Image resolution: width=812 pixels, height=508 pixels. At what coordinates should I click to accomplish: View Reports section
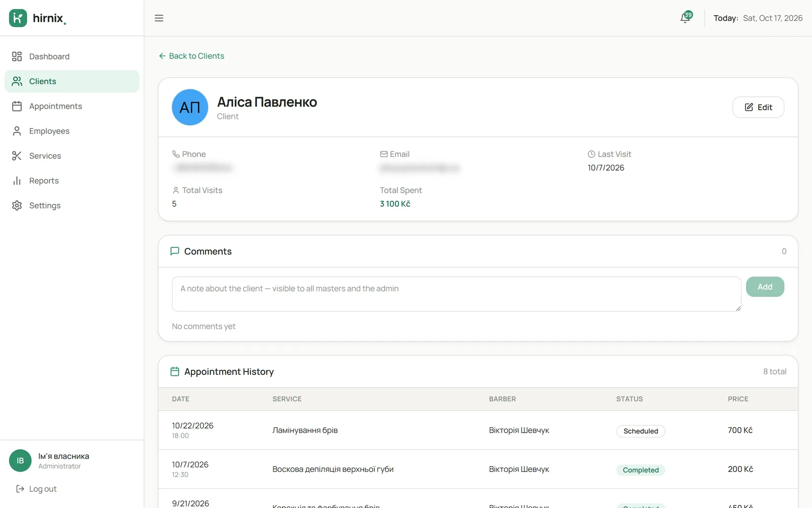pyautogui.click(x=72, y=181)
